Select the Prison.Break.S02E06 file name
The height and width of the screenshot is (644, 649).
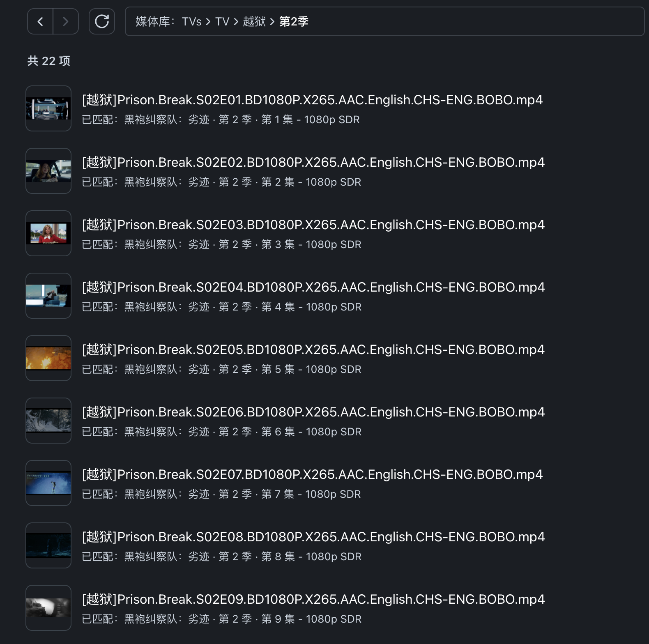coord(313,412)
